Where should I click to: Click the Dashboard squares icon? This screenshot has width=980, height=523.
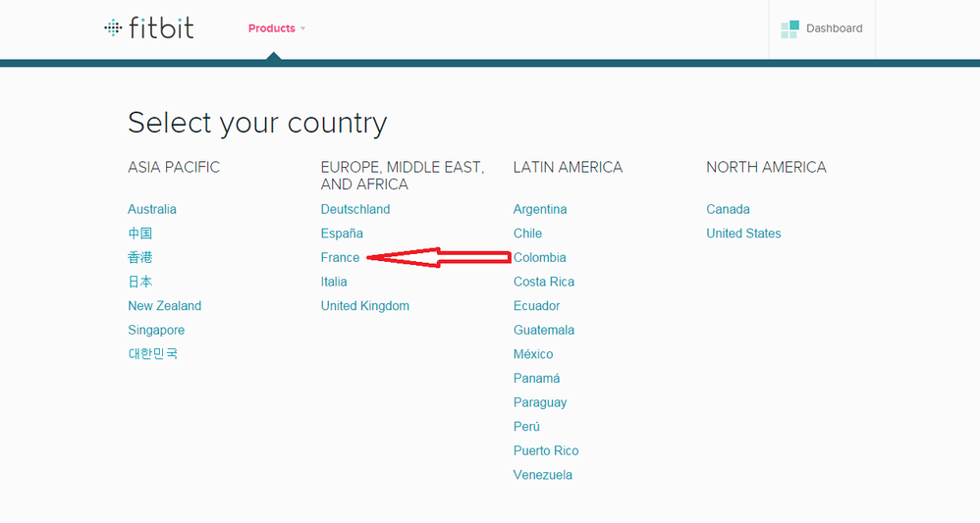[790, 28]
